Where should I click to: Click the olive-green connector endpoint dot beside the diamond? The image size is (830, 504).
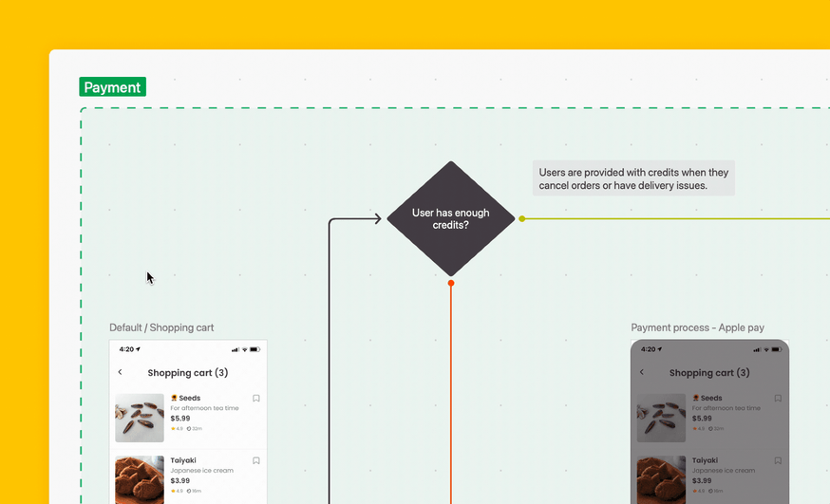[522, 218]
